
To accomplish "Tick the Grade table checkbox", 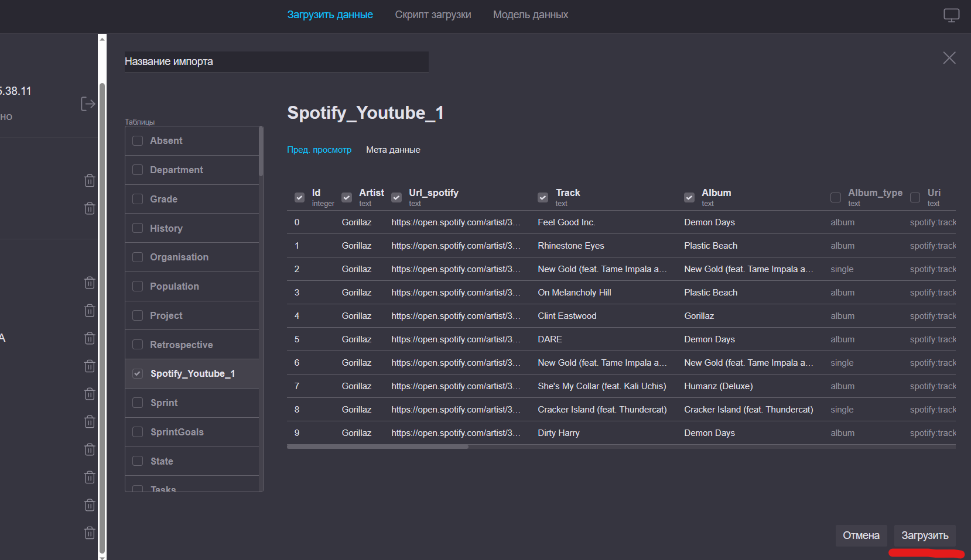I will pos(138,199).
